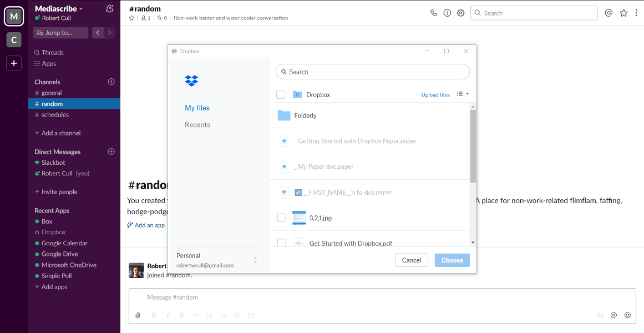
Task: Click Upload files link
Action: (435, 94)
